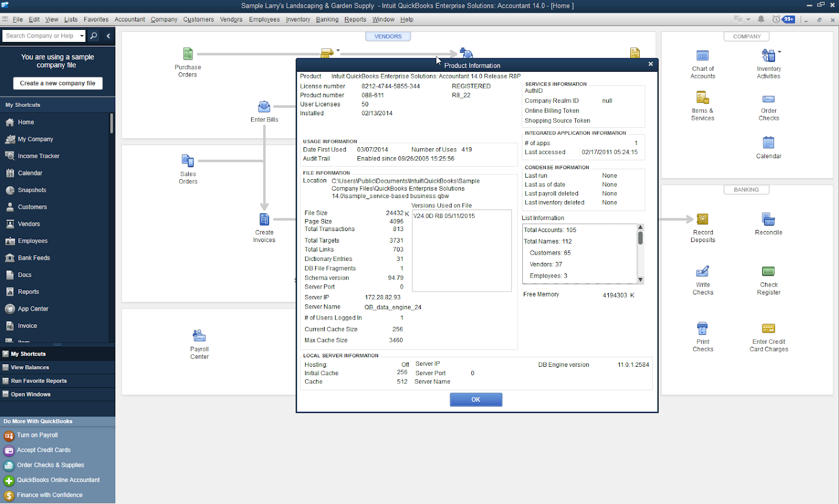Click the search magnifier icon

(93, 36)
